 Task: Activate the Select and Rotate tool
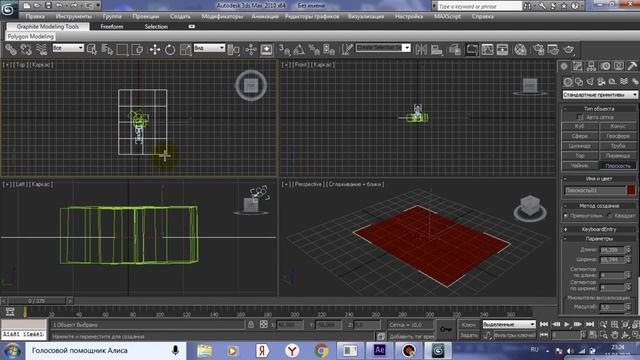(x=170, y=50)
